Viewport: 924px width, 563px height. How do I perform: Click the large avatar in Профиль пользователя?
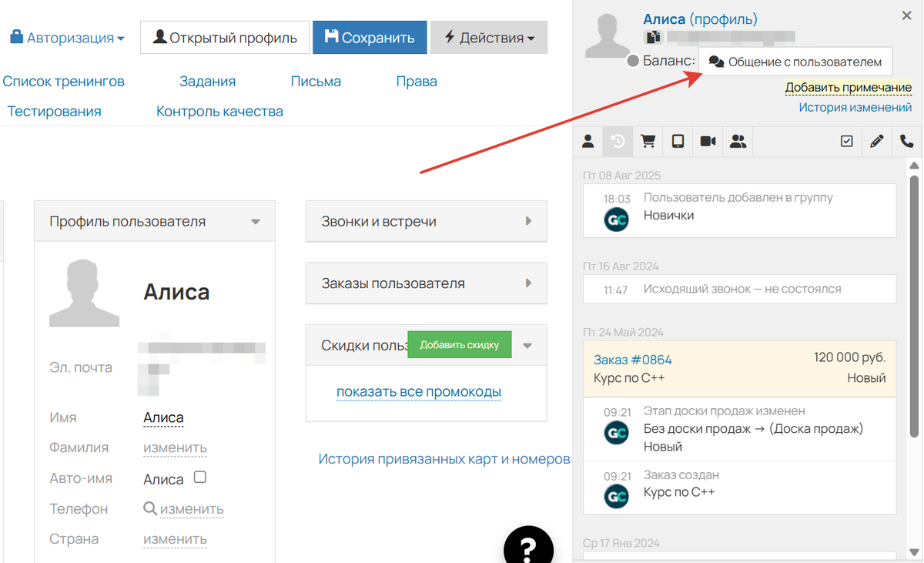[84, 293]
